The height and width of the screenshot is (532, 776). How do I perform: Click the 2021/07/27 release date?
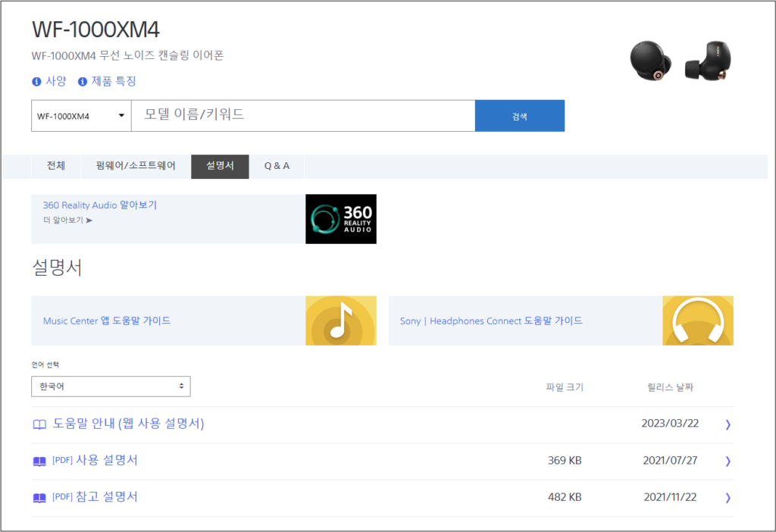point(670,460)
